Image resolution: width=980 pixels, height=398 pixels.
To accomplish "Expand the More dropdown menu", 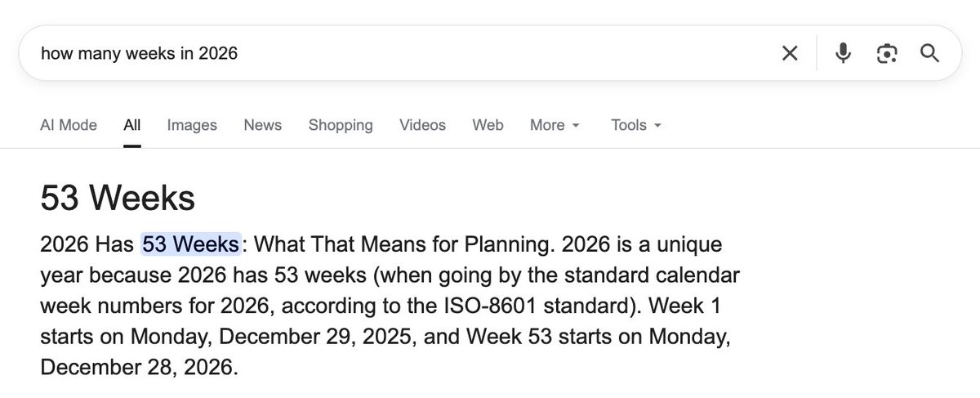I will coord(555,125).
